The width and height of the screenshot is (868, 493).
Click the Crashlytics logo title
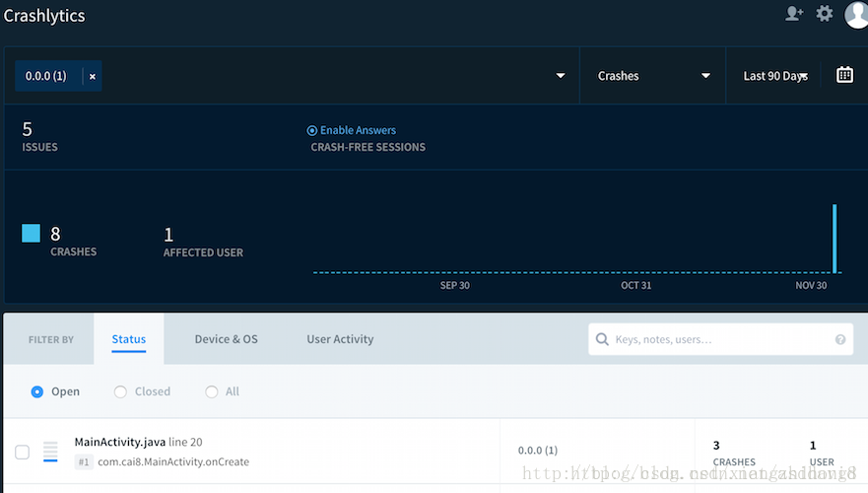point(44,16)
